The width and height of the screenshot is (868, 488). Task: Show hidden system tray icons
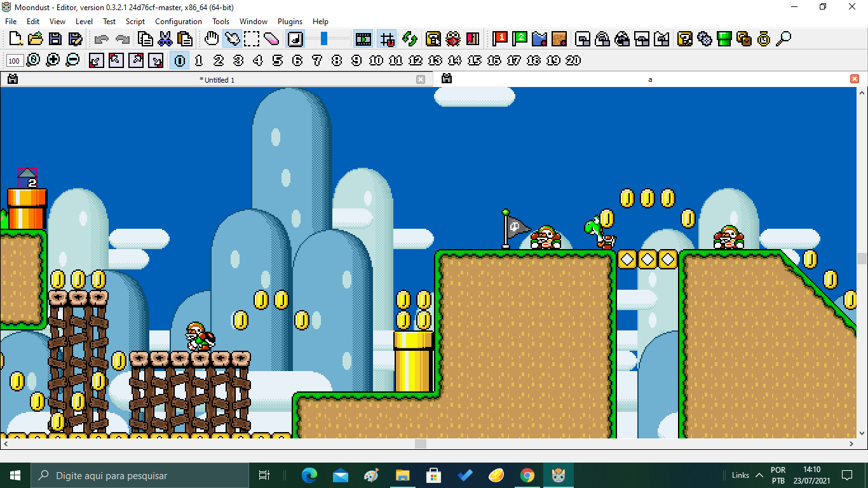pyautogui.click(x=759, y=475)
